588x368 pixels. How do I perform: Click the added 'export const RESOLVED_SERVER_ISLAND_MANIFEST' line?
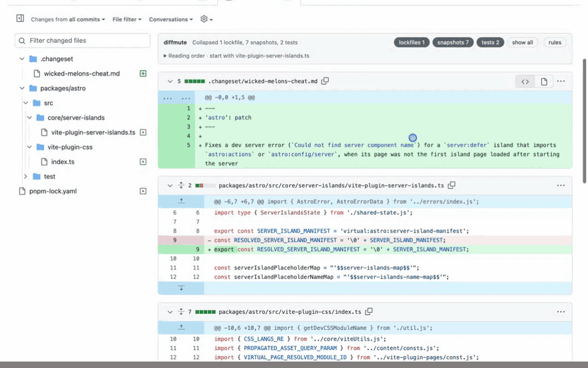365,250
